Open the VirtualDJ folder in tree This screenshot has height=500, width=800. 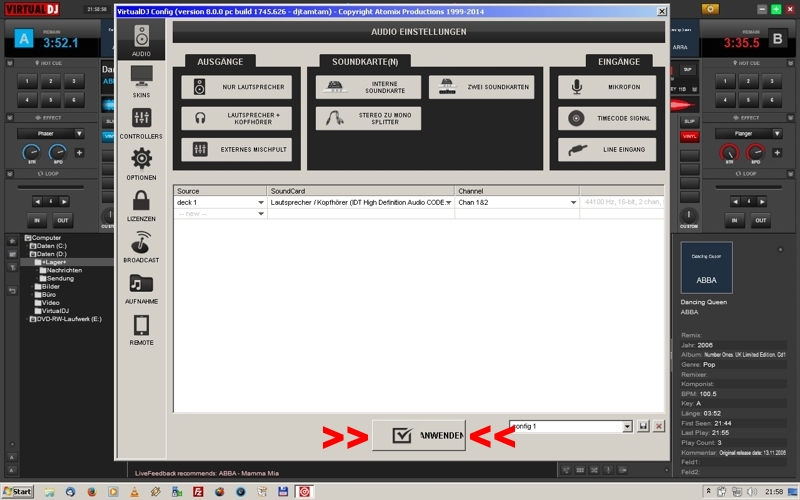(x=55, y=311)
